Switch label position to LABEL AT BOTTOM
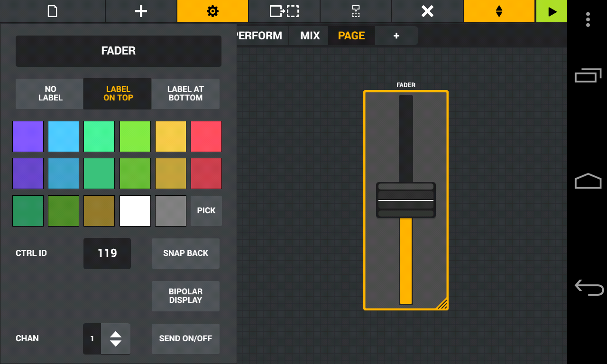 [x=185, y=93]
